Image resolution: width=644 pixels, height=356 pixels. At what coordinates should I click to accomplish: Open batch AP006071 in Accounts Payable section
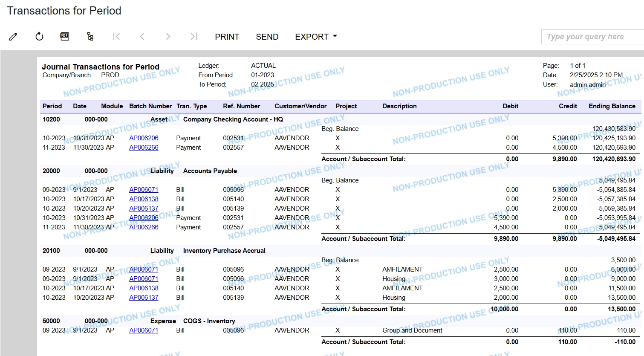pyautogui.click(x=144, y=190)
